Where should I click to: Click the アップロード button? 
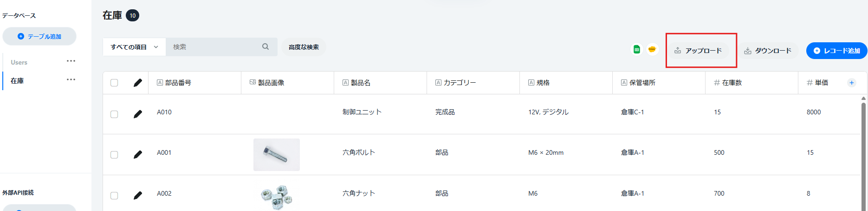(x=699, y=51)
